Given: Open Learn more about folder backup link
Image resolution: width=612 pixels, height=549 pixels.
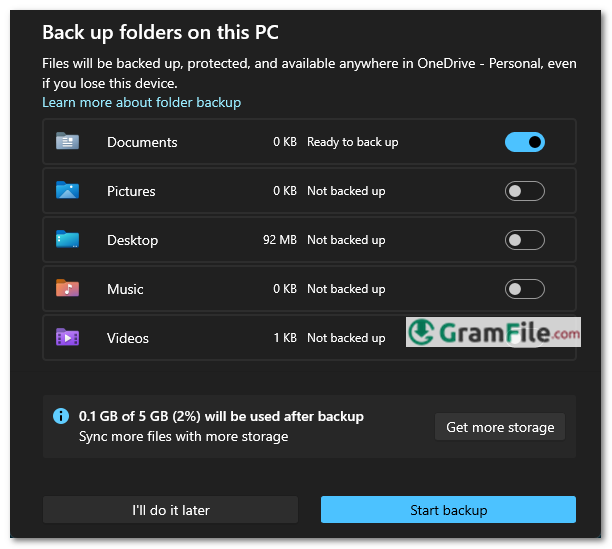Looking at the screenshot, I should click(141, 103).
